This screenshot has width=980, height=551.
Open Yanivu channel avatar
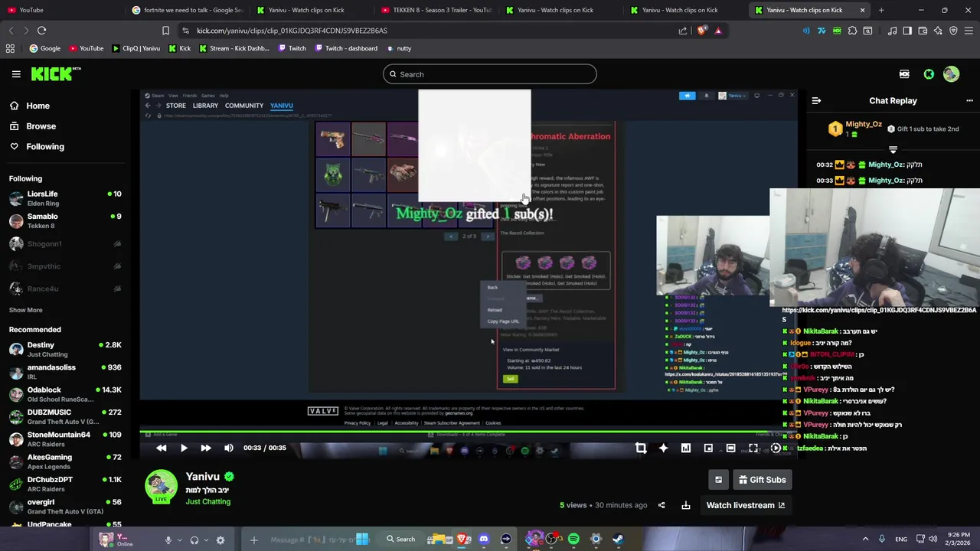pos(162,487)
